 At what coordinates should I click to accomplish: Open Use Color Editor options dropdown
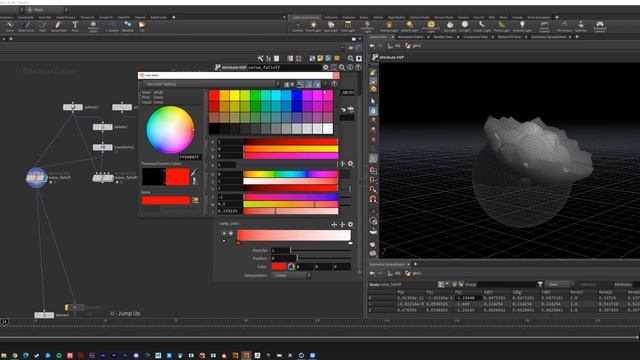[x=212, y=84]
